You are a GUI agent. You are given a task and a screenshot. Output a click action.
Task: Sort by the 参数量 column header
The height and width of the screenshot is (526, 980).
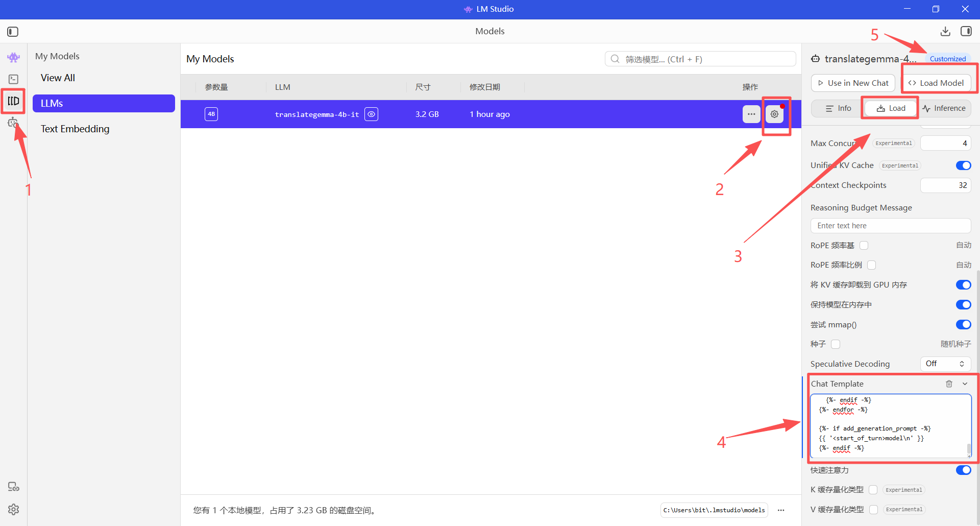(x=216, y=87)
